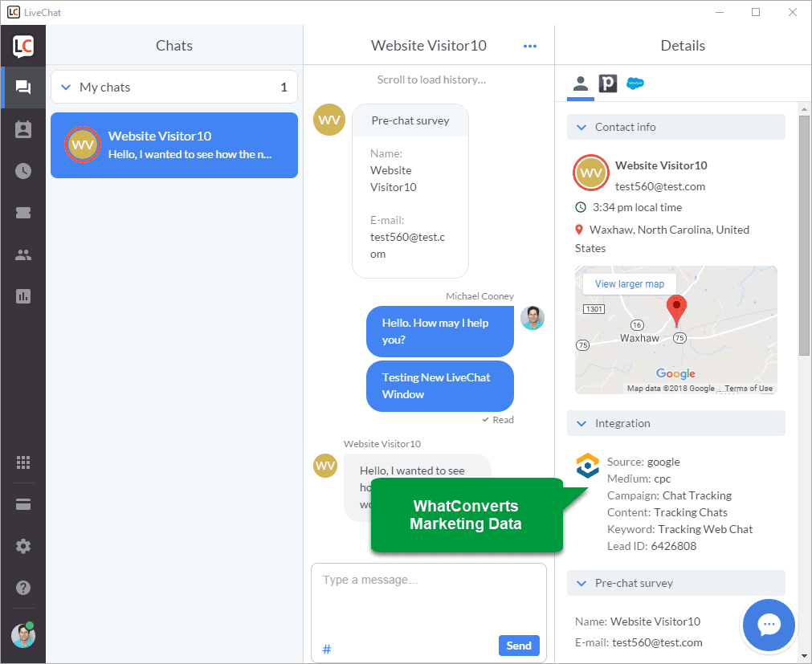Viewport: 812px width, 664px height.
Task: Click the Details panel vertical scrollbar
Action: [x=804, y=235]
